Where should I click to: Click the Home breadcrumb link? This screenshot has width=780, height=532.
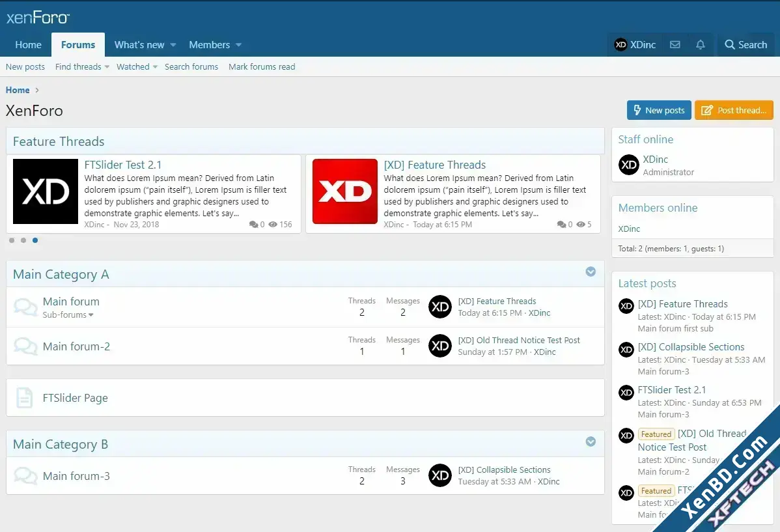click(18, 90)
